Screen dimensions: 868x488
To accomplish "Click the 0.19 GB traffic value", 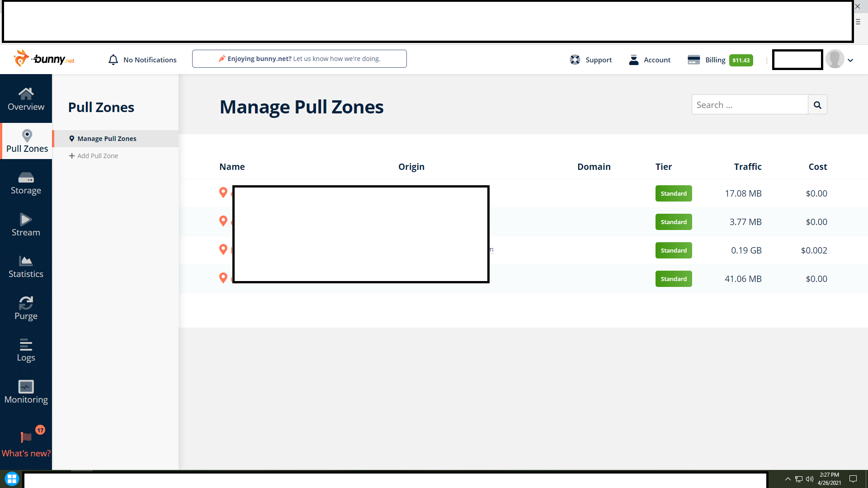I will pyautogui.click(x=746, y=250).
